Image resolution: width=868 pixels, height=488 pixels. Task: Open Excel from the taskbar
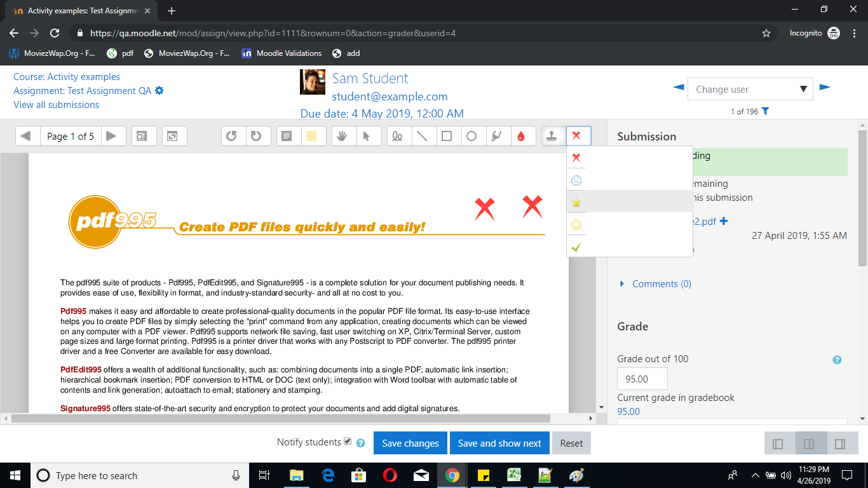tap(514, 475)
